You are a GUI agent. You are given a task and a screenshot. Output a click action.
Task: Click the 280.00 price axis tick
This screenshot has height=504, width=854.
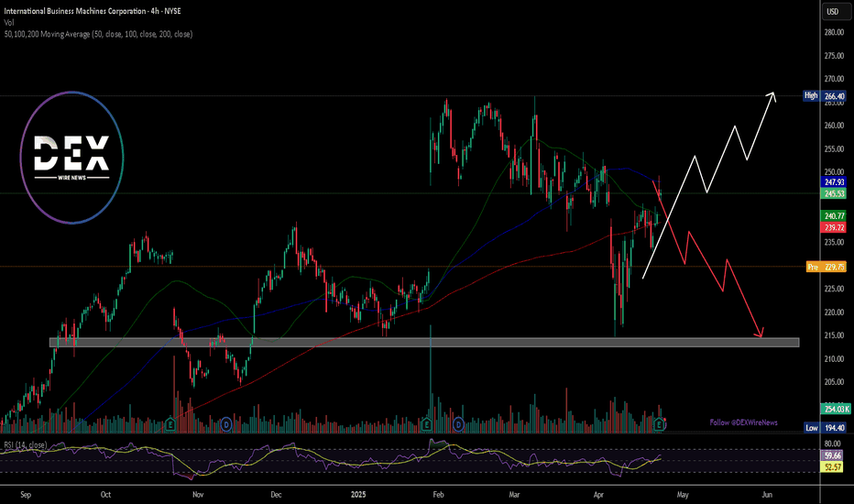(x=834, y=33)
